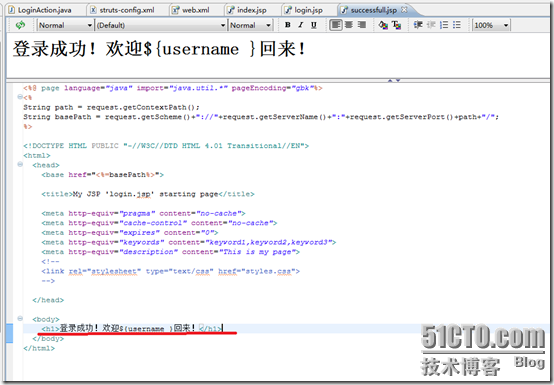Image resolution: width=554 pixels, height=385 pixels.
Task: Click the meta keywords line
Action: (x=189, y=242)
